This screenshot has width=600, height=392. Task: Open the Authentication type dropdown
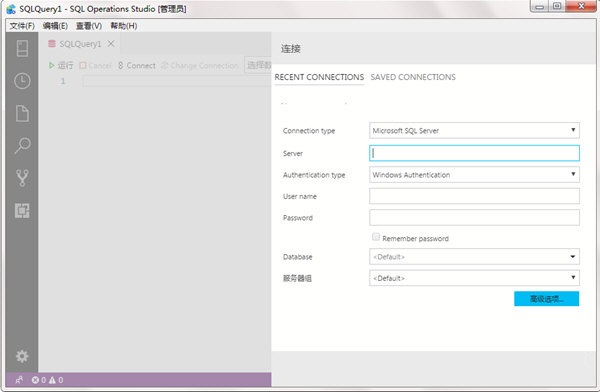tap(474, 175)
